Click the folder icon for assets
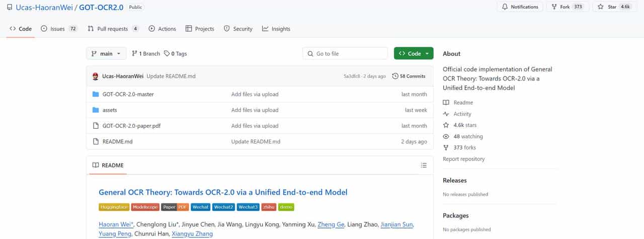Viewport: 644px width, 239px height. pyautogui.click(x=96, y=110)
